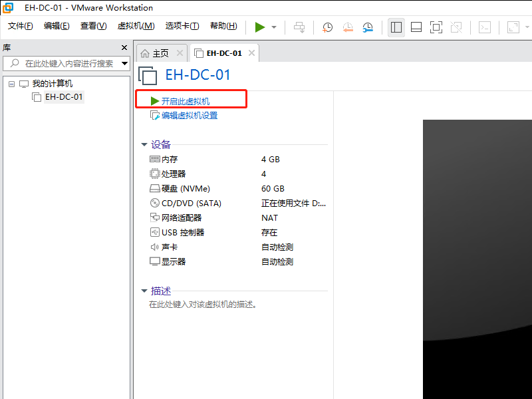
Task: Take a snapshot using the clock-plus toolbar icon
Action: (326, 27)
